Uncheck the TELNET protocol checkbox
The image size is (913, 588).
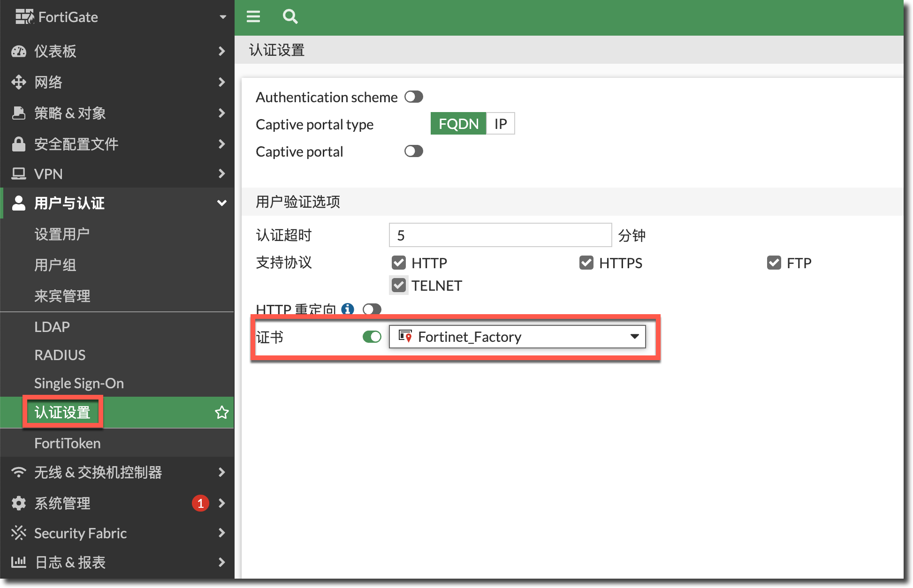tap(399, 285)
